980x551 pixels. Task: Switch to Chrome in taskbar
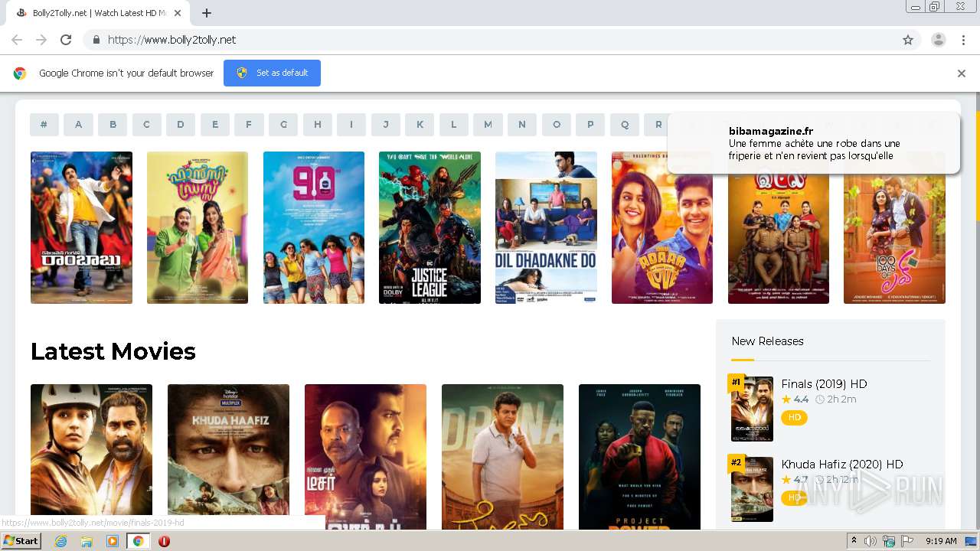[138, 541]
